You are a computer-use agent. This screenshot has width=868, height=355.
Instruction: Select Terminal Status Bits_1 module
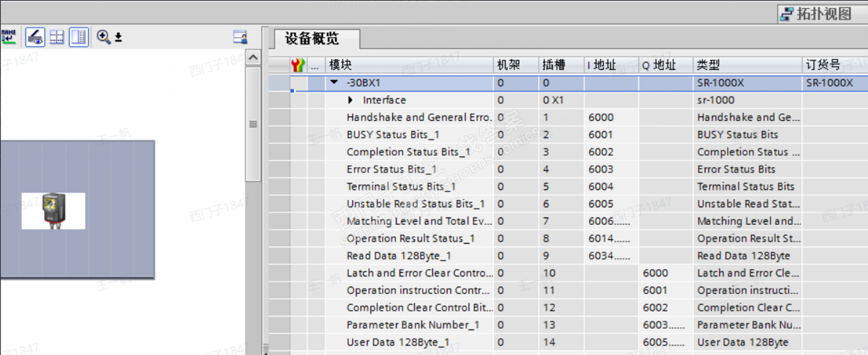(x=401, y=187)
